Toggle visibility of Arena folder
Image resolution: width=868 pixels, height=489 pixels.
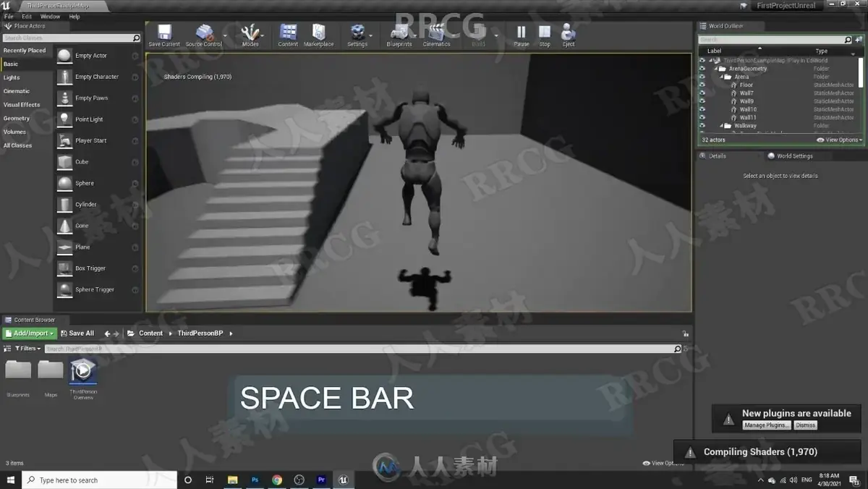702,77
